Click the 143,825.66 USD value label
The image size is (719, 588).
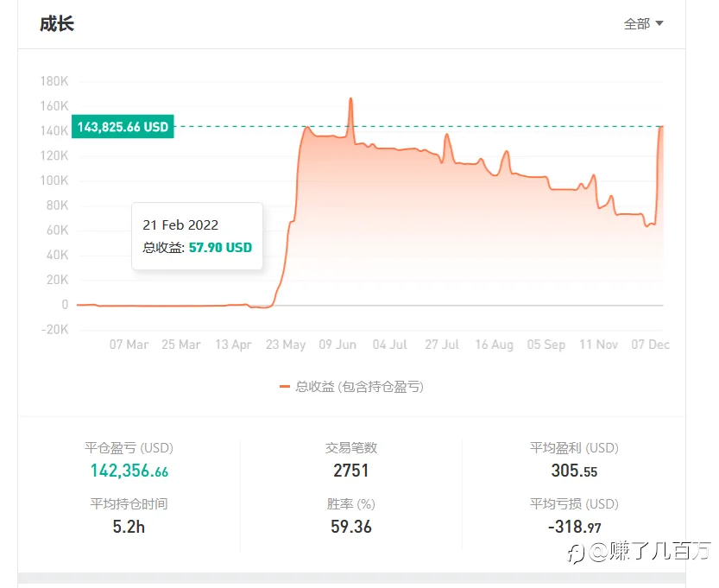[x=123, y=127]
